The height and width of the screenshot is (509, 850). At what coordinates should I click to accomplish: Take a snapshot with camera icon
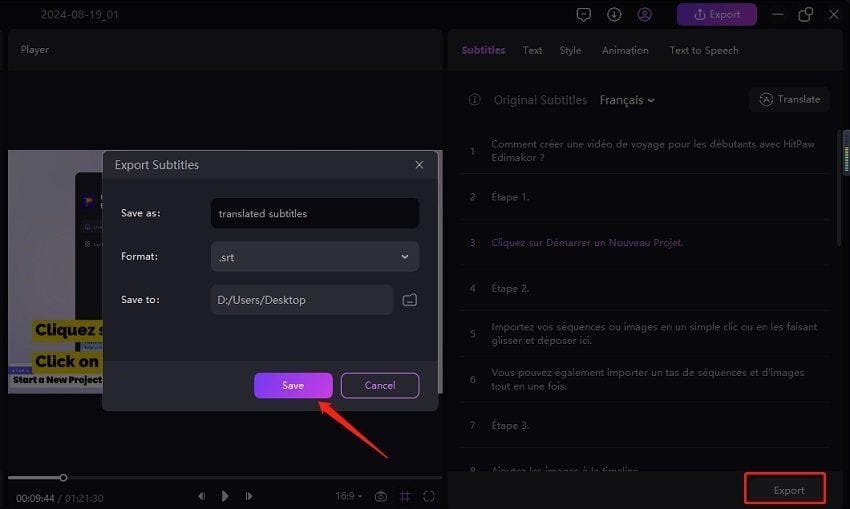click(x=381, y=496)
